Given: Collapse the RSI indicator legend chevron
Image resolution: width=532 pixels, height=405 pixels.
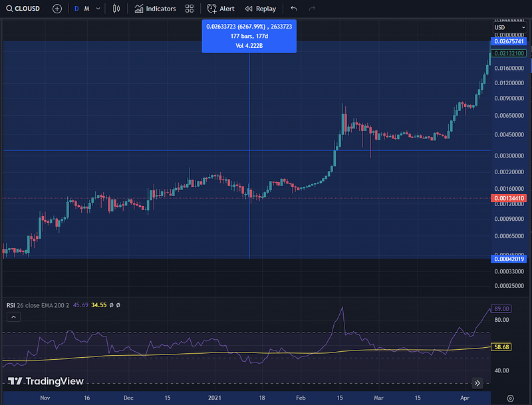Looking at the screenshot, I should coord(13,317).
